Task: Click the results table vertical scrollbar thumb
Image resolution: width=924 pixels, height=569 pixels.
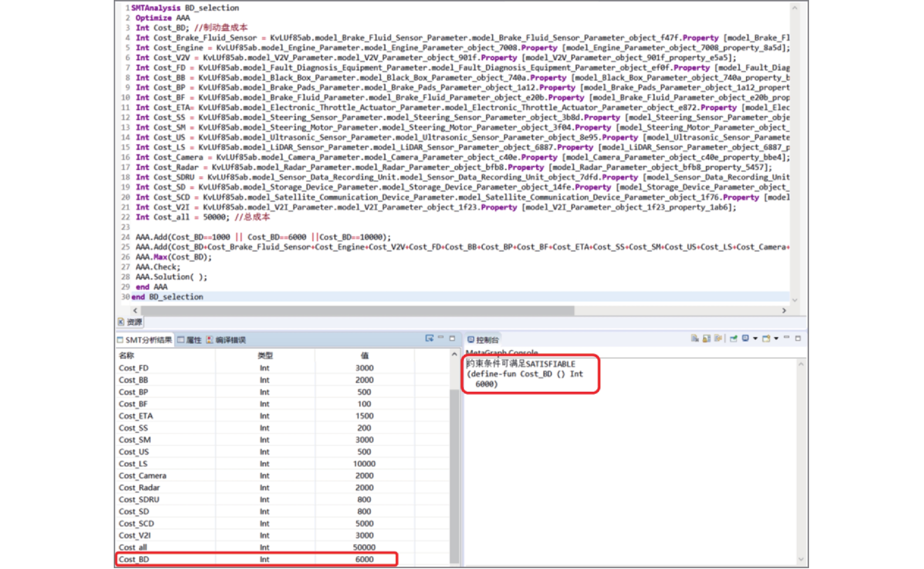Action: 454,476
